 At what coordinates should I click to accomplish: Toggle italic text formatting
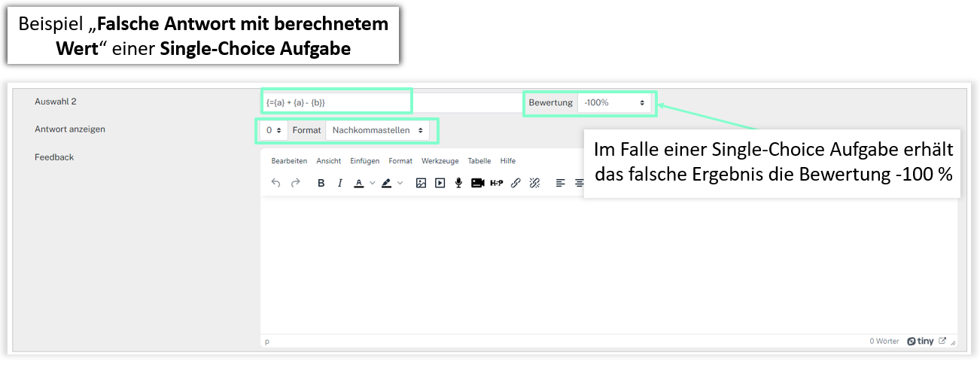339,183
